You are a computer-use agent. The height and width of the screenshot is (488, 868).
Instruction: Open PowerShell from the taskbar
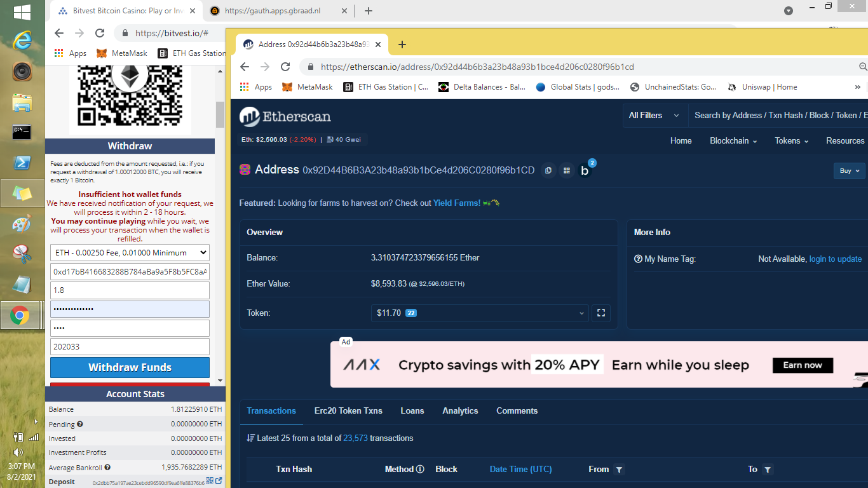(22, 163)
